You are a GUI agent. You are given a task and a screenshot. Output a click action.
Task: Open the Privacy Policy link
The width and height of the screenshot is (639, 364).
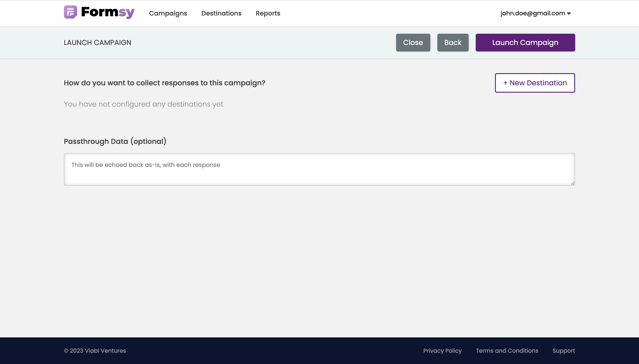[x=442, y=350]
